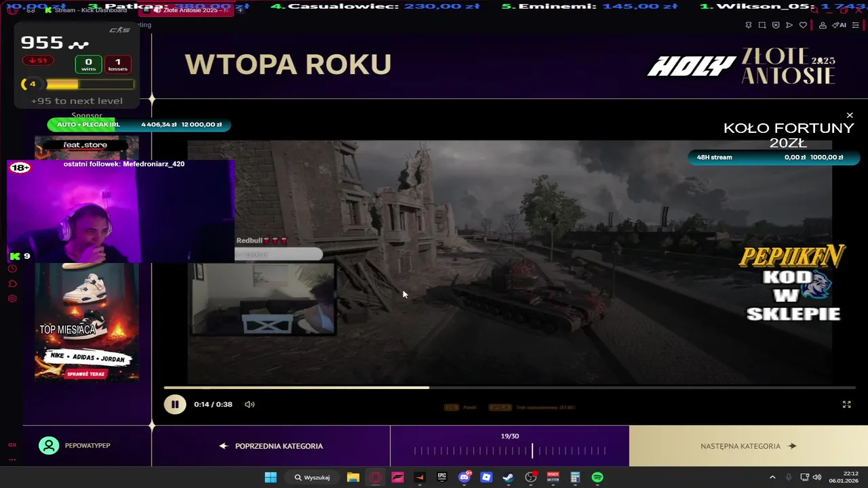The width and height of the screenshot is (868, 488).
Task: Open the sidebar three-dots menu
Action: [x=12, y=459]
